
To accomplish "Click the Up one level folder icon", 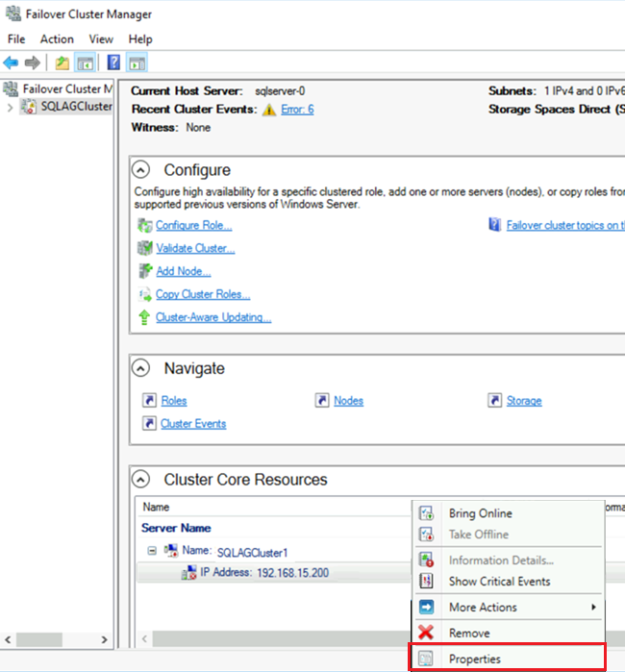I will coord(62,63).
